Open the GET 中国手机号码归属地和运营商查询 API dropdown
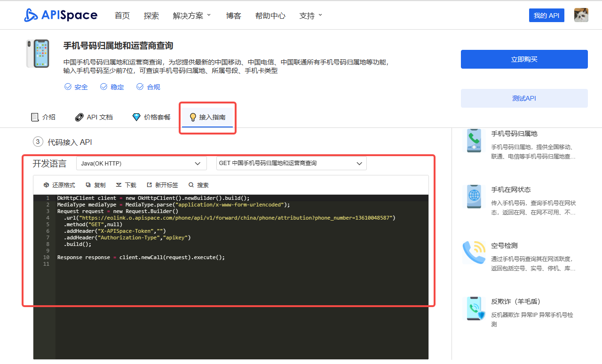The width and height of the screenshot is (602, 364). click(x=291, y=163)
